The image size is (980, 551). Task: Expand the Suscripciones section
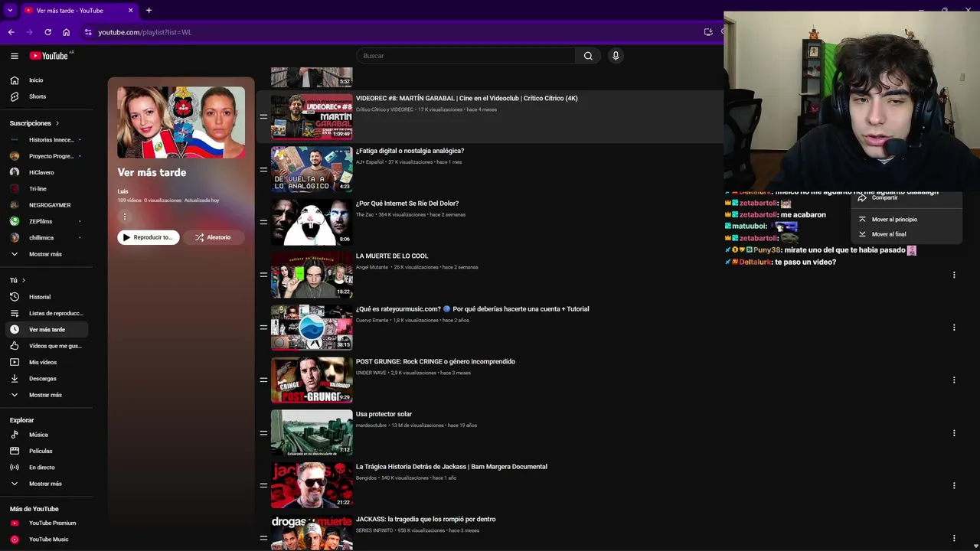tap(34, 123)
